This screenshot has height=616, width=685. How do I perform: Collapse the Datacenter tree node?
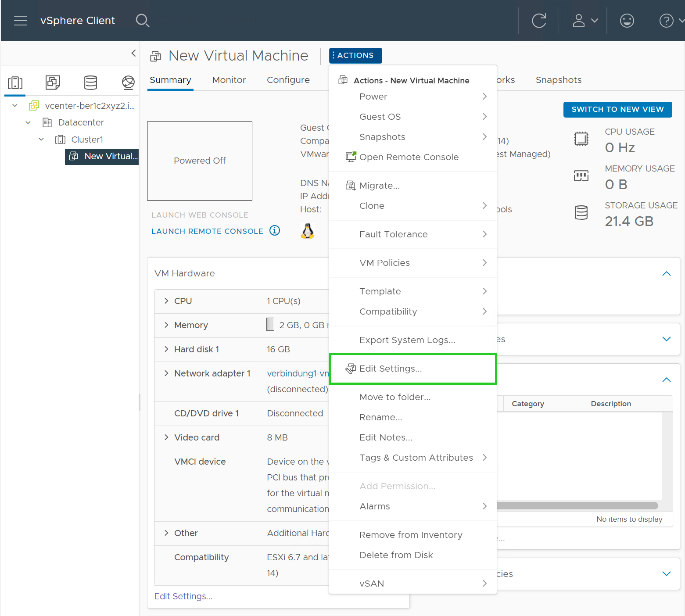tap(28, 122)
